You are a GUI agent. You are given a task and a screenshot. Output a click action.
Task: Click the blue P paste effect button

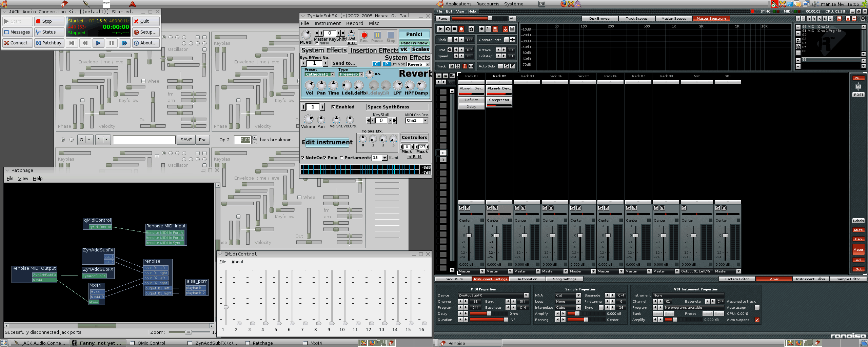click(387, 64)
